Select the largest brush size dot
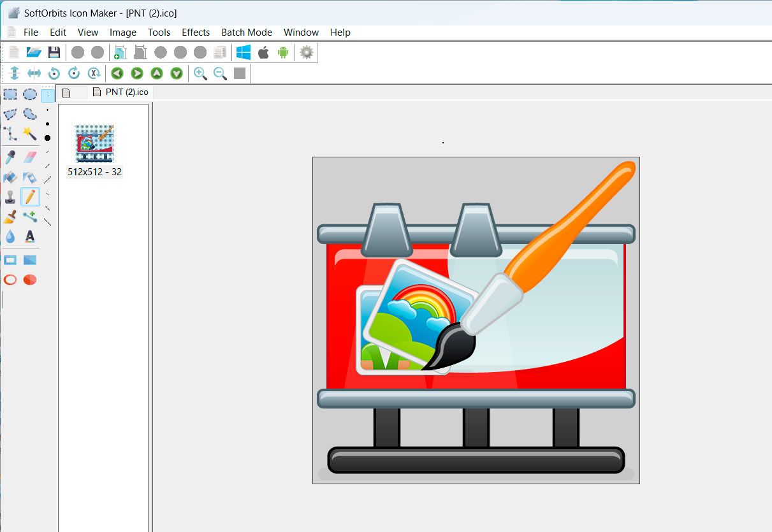 46,137
